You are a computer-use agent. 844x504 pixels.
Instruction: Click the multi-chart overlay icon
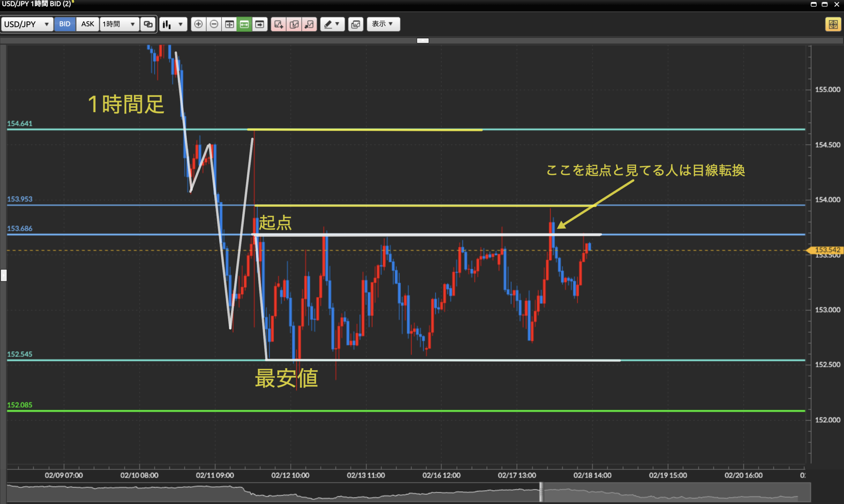click(x=356, y=24)
